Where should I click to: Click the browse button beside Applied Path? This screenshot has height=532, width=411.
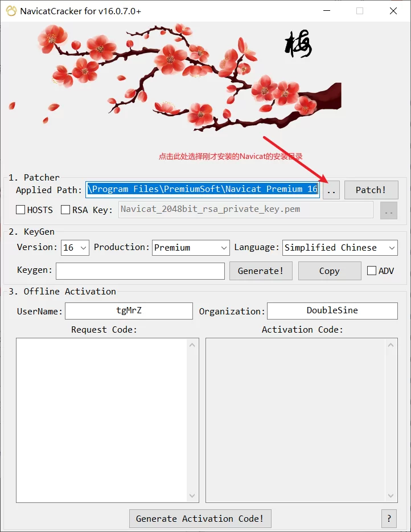[331, 190]
